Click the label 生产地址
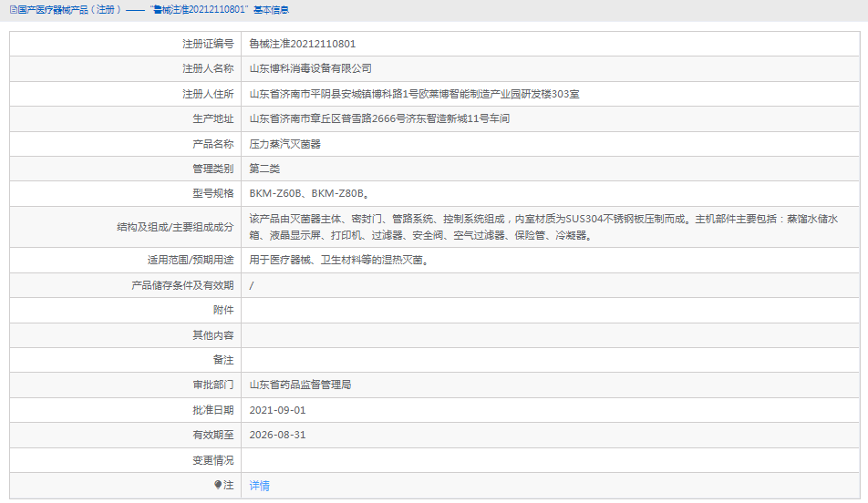 coord(213,118)
